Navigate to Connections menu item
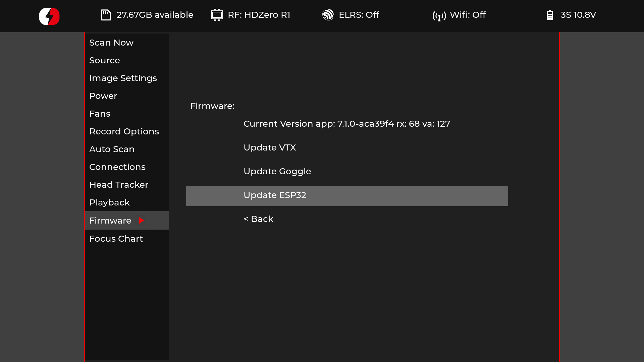This screenshot has width=644, height=362. (117, 167)
